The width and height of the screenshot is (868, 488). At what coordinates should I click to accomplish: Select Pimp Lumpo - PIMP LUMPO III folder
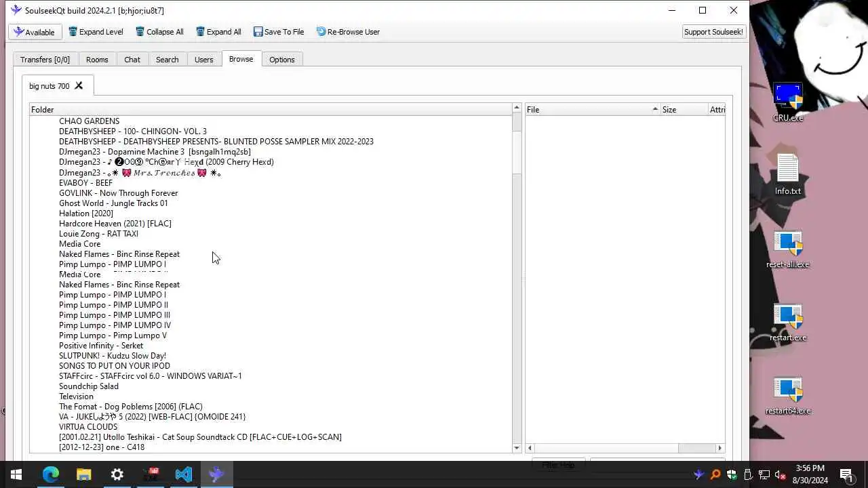pyautogui.click(x=115, y=314)
